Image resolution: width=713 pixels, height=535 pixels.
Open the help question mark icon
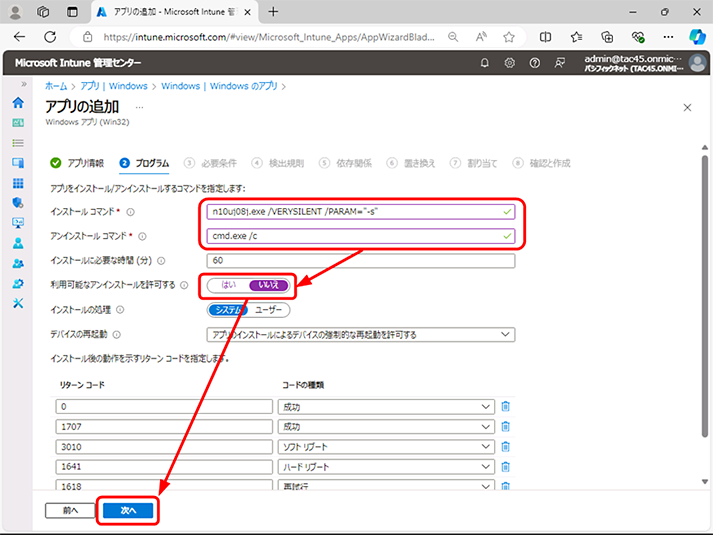(535, 63)
